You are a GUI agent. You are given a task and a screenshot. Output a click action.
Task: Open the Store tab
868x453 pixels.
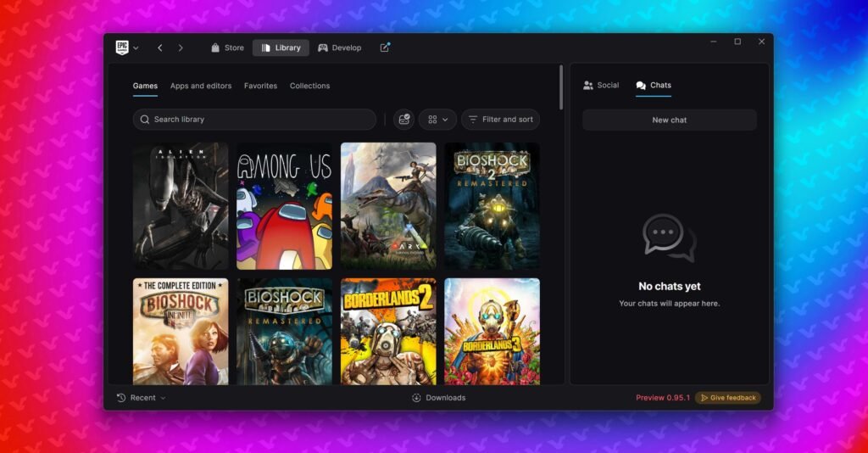[x=227, y=48]
